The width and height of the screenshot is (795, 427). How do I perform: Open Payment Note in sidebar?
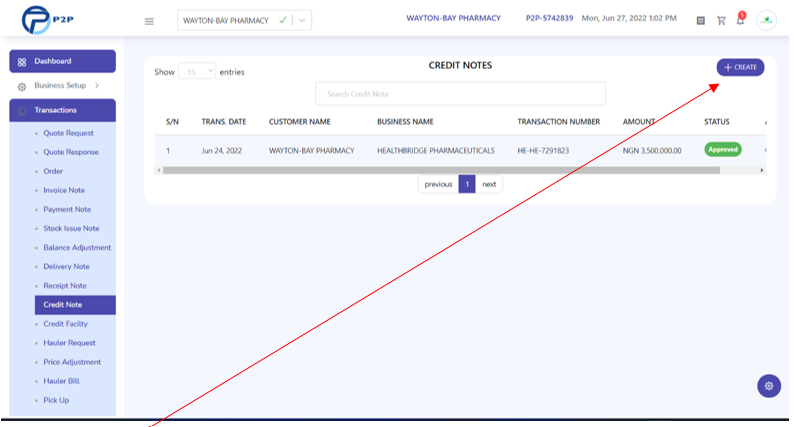click(67, 209)
